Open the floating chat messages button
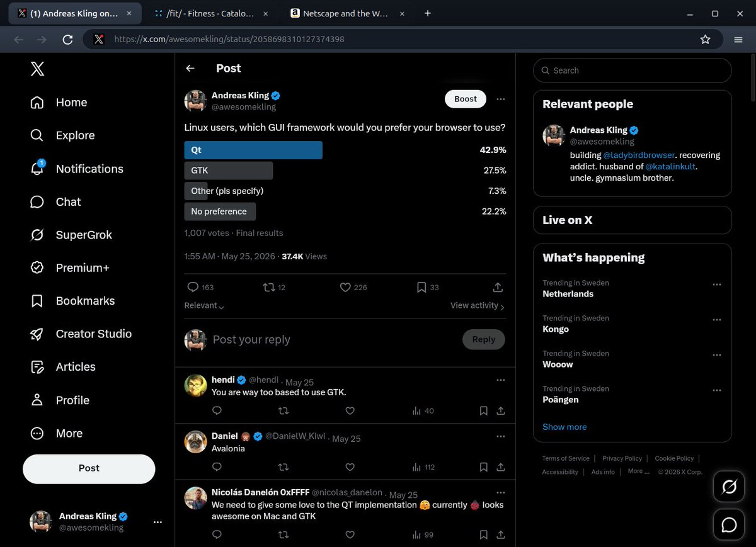 (729, 525)
